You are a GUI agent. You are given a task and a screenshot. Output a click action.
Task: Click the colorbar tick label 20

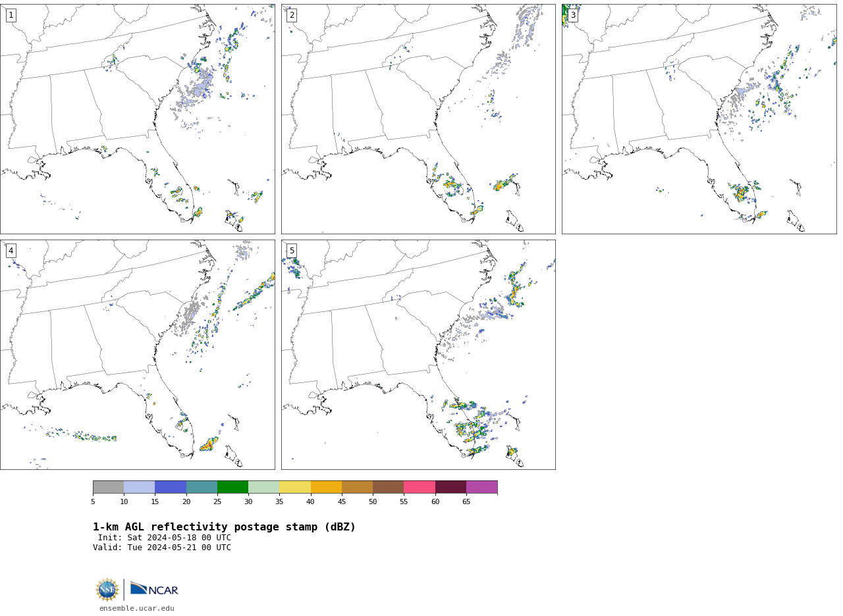(x=186, y=502)
